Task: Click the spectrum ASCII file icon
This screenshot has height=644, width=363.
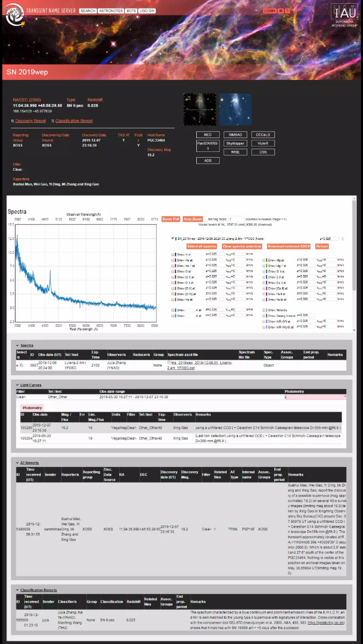Action: pos(169,364)
